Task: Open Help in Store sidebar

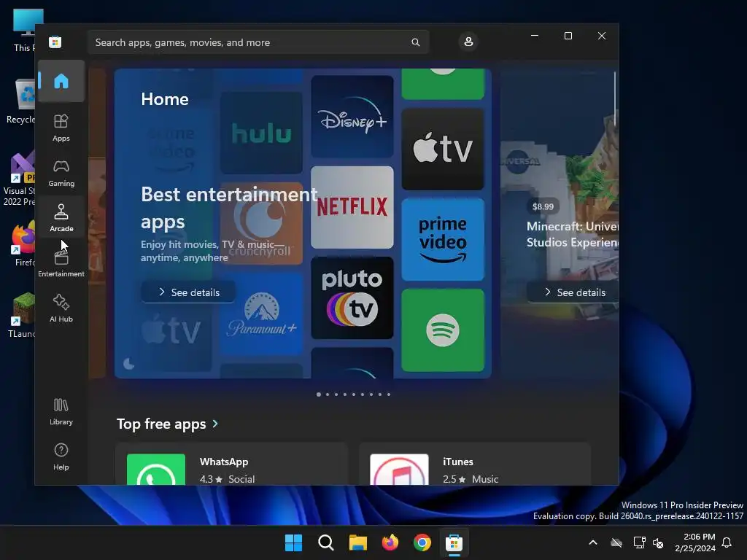Action: click(61, 456)
